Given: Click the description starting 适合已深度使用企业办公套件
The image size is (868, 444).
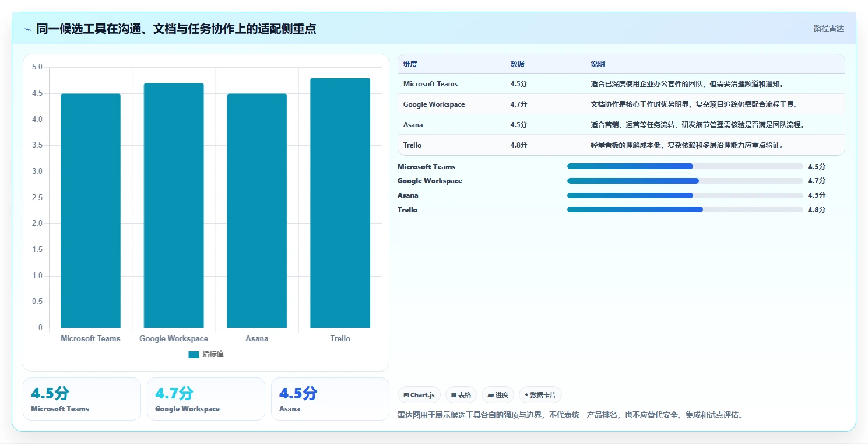Looking at the screenshot, I should click(x=688, y=84).
